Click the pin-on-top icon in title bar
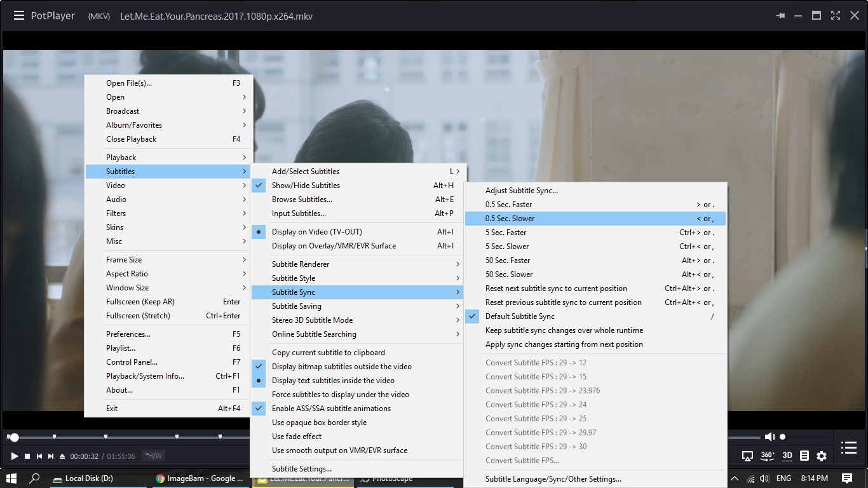This screenshot has height=488, width=868. [x=780, y=16]
